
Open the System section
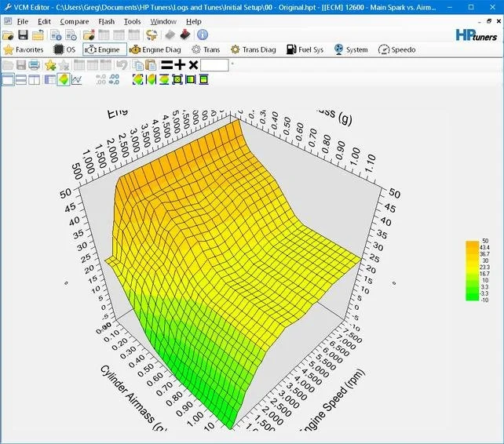pyautogui.click(x=351, y=49)
